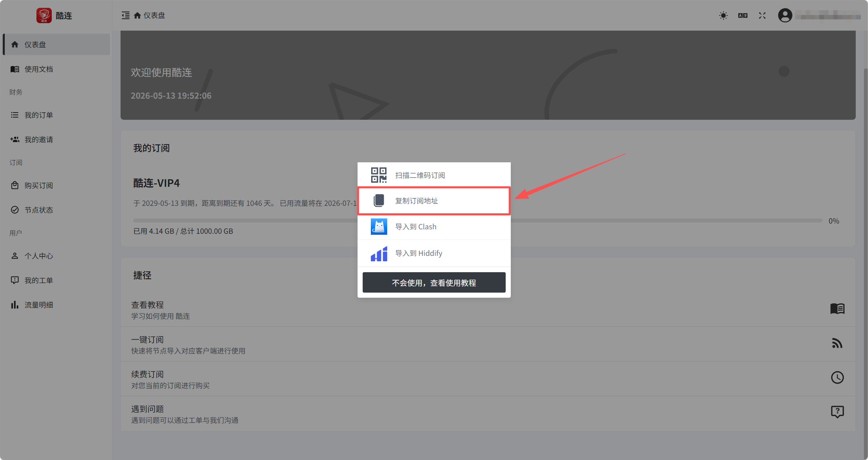This screenshot has height=460, width=868.
Task: Click 不会使用，查看使用教程 button
Action: click(434, 282)
